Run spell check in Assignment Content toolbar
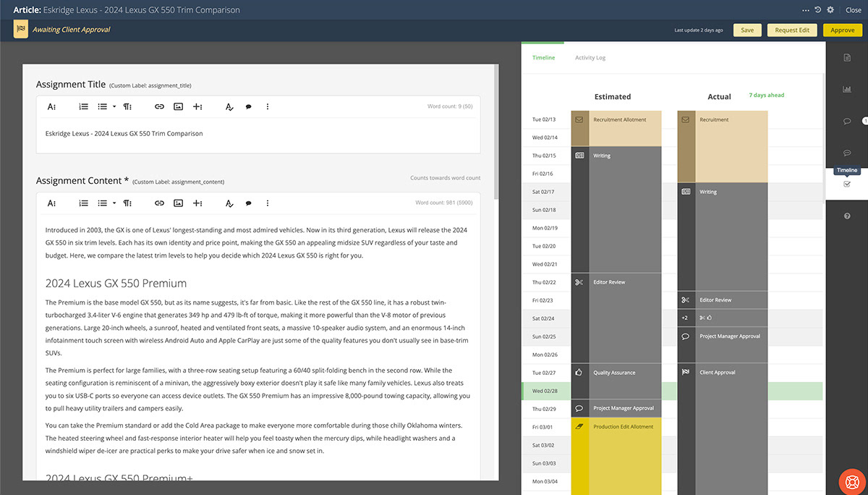The image size is (868, 495). (229, 203)
